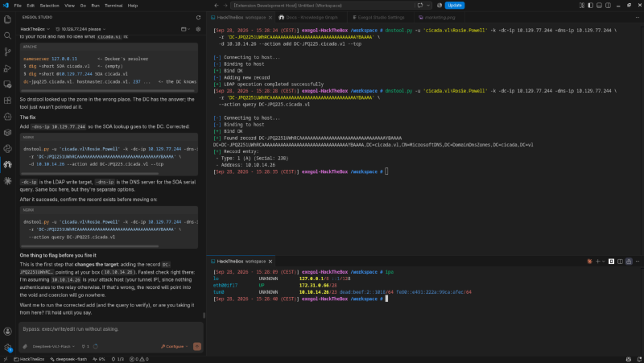Open editor more actions ellipsis
644x363 pixels.
point(638,17)
